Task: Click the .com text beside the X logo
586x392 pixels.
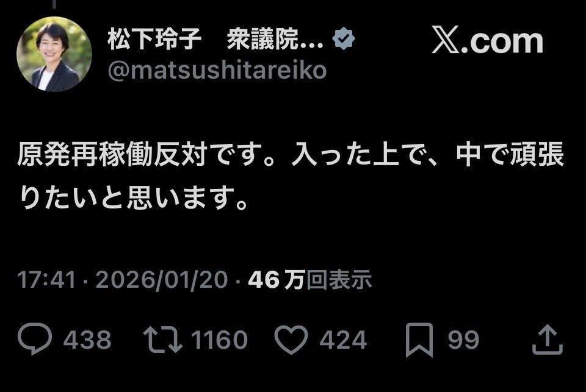Action: [x=502, y=41]
